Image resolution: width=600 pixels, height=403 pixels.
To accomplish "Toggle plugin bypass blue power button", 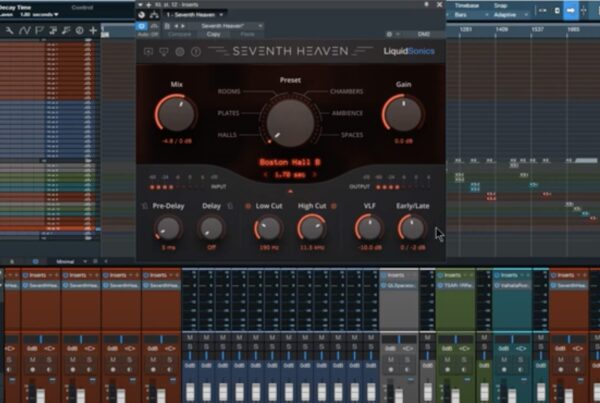I will pos(142,26).
